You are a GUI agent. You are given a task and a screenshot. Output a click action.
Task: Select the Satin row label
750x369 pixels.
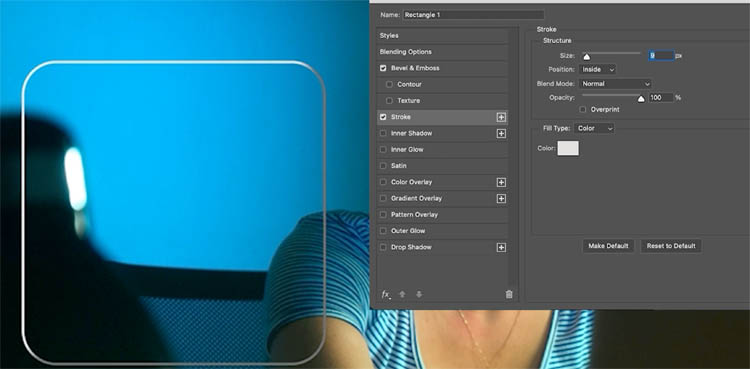(399, 166)
